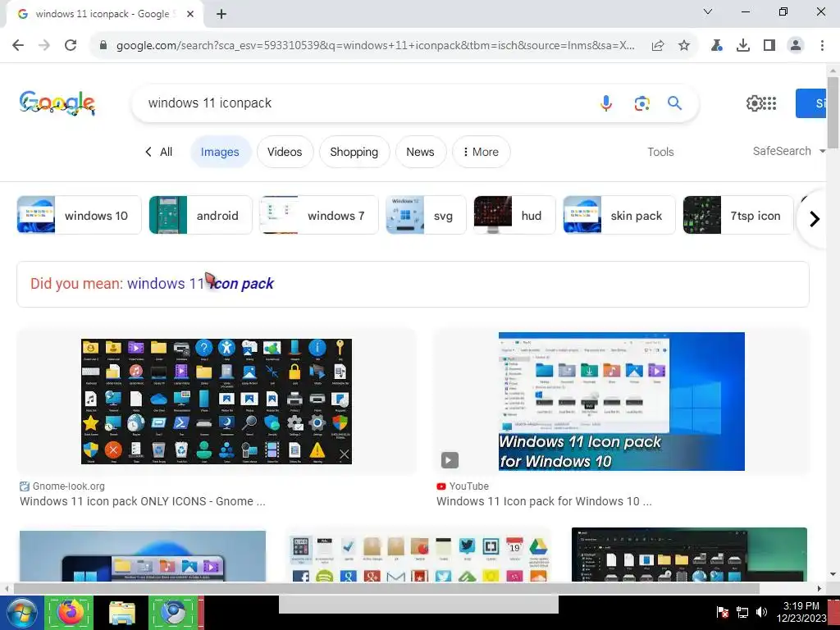This screenshot has height=630, width=840.
Task: View site information via the lock icon
Action: coord(104,46)
